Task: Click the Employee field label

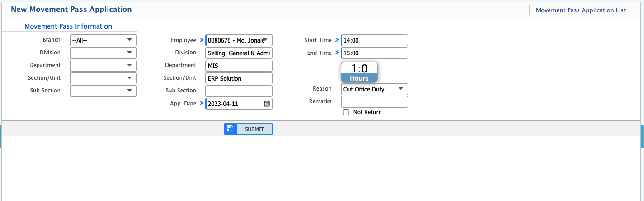Action: 183,40
